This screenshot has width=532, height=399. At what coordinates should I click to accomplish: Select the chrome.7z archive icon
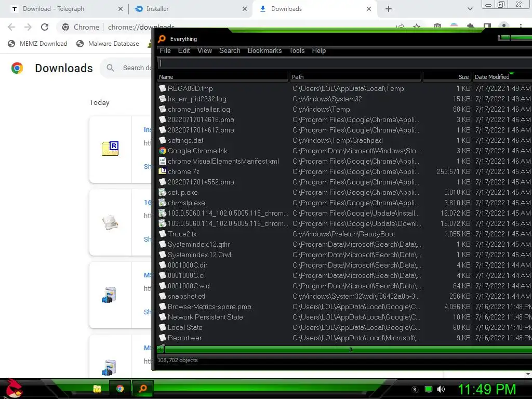[163, 171]
